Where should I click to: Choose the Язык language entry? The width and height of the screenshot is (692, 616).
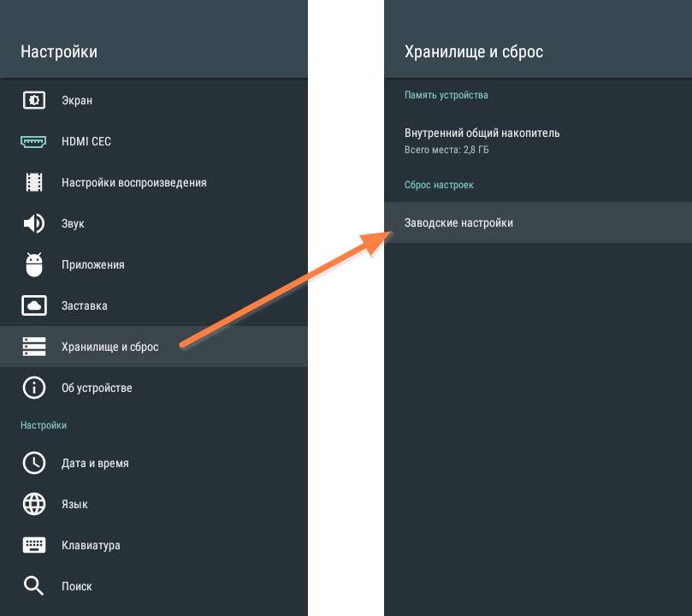click(x=154, y=504)
